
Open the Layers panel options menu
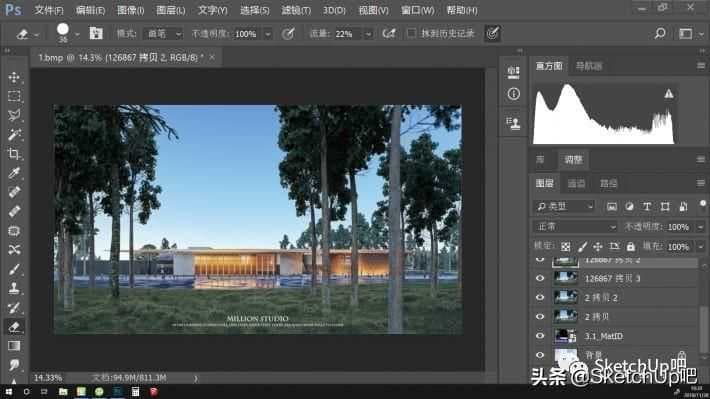coord(700,183)
